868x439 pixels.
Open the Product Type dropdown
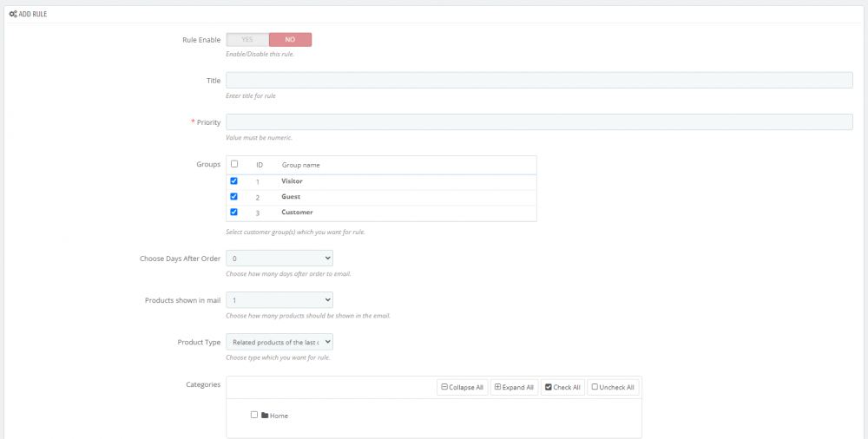click(x=279, y=342)
